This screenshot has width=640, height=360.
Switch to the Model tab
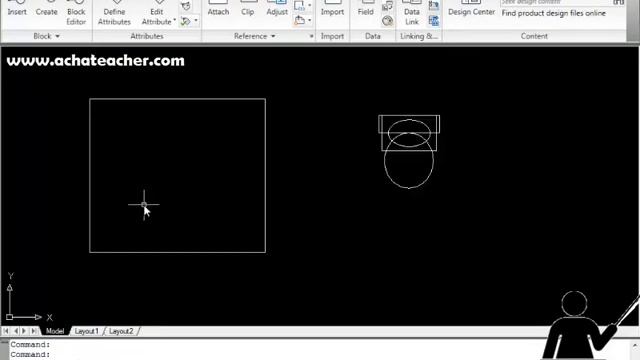click(x=55, y=331)
